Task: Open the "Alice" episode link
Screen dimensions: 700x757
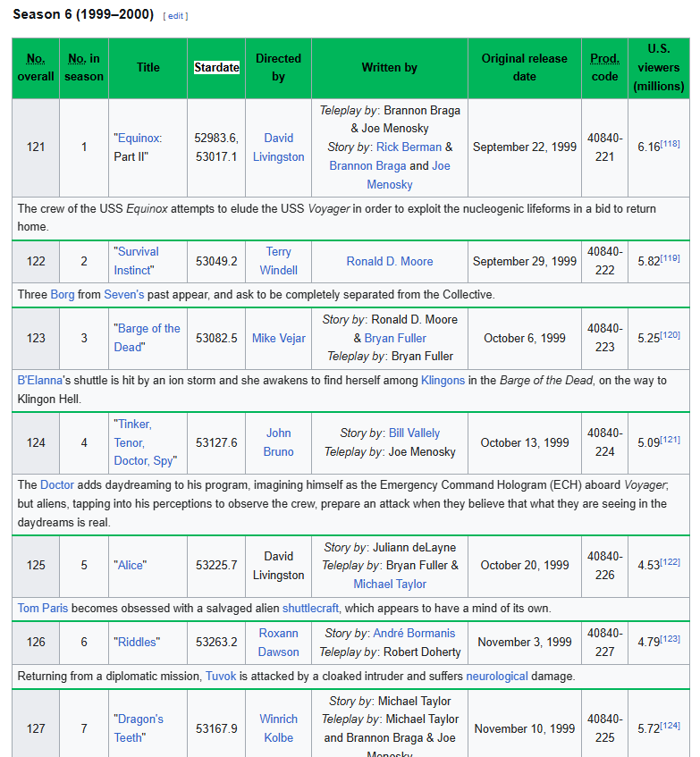Action: tap(131, 566)
